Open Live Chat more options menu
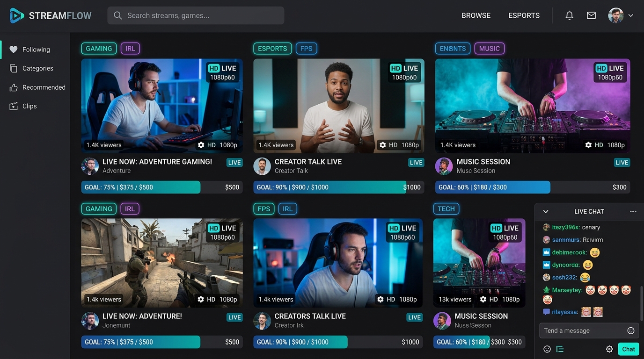 tap(633, 212)
